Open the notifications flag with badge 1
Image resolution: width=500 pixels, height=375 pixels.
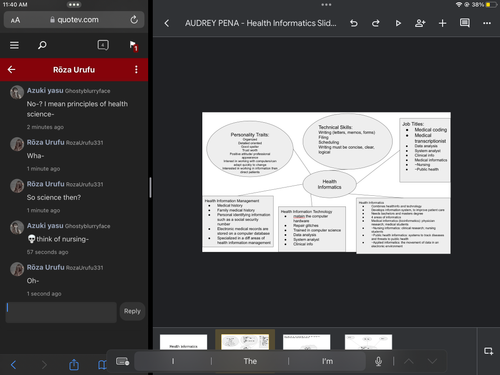click(133, 46)
